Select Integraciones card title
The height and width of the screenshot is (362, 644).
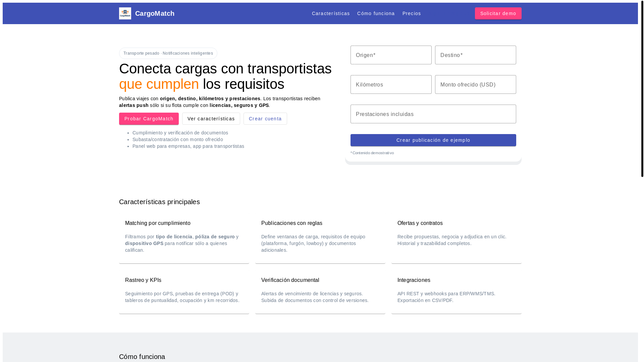[x=414, y=280]
